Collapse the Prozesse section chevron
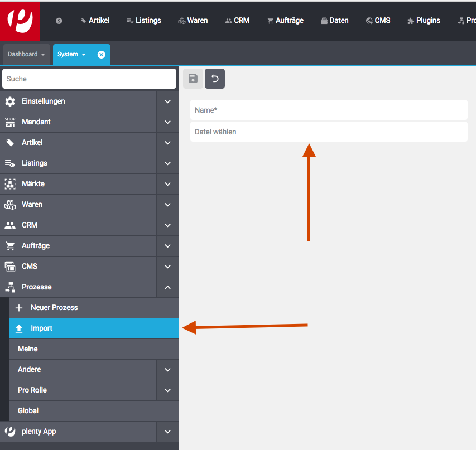Viewport: 476px width, 450px height. (167, 287)
